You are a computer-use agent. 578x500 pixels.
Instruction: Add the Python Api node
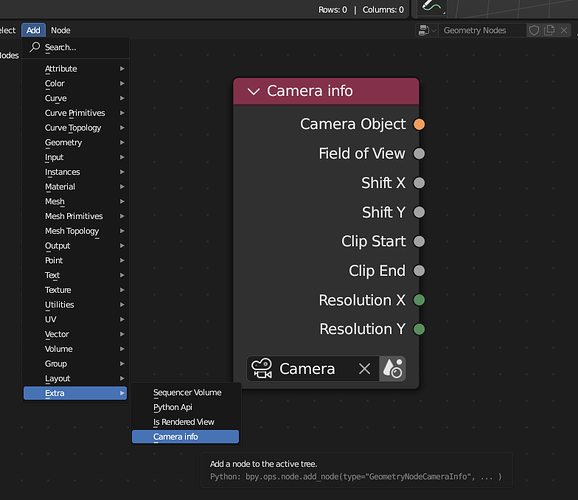pos(185,407)
